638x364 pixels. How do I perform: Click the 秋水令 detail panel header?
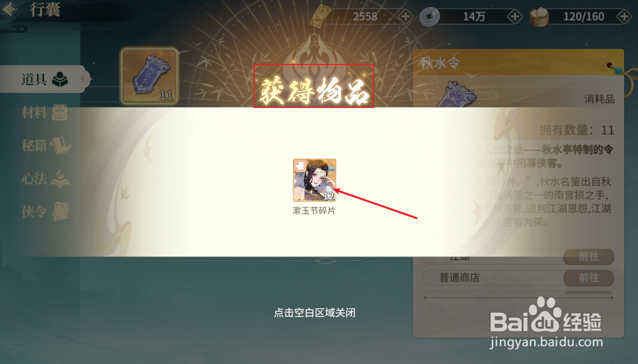(518, 63)
